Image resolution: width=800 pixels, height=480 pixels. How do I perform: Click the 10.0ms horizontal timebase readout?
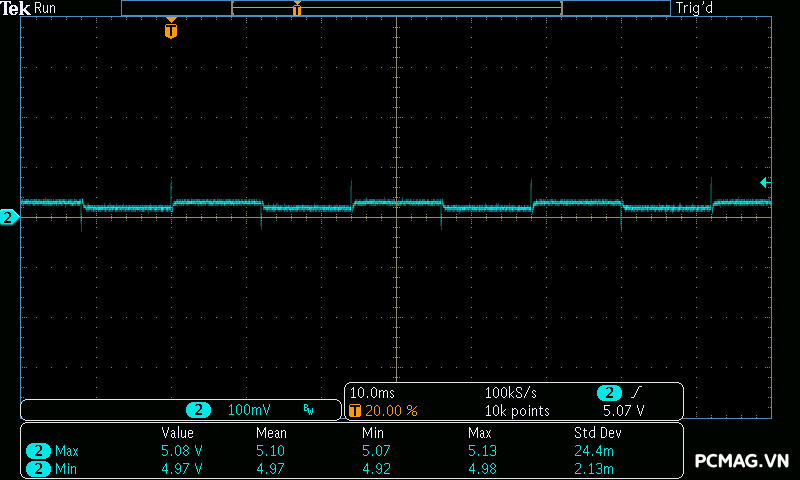click(x=371, y=393)
